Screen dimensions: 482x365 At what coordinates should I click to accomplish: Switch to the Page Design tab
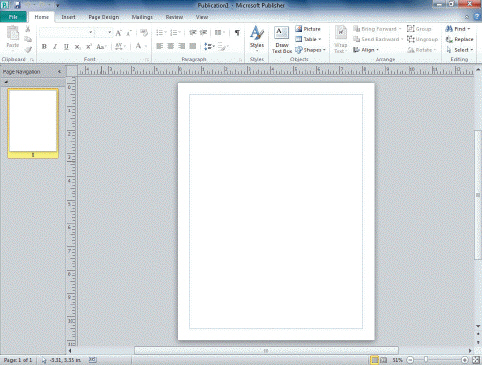coord(104,17)
